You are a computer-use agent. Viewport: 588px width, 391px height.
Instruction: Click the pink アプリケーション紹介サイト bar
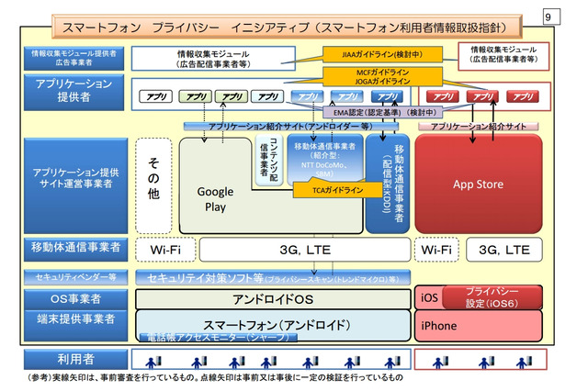(x=479, y=127)
